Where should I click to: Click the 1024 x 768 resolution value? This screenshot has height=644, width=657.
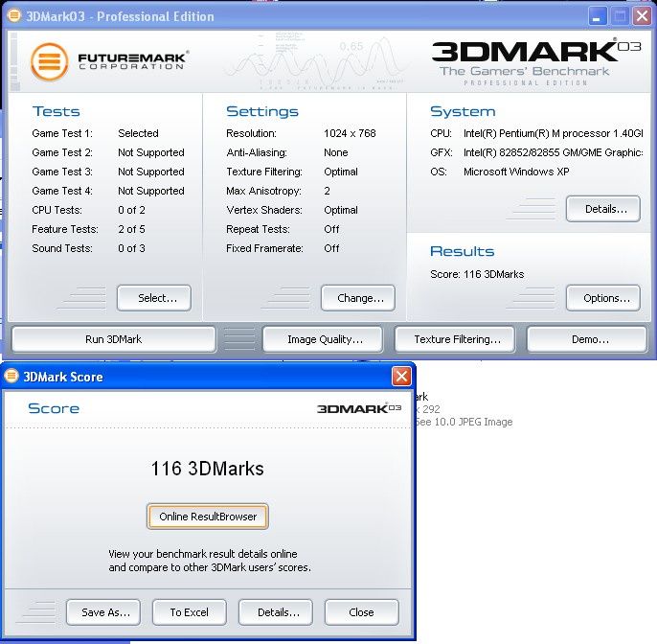(350, 133)
